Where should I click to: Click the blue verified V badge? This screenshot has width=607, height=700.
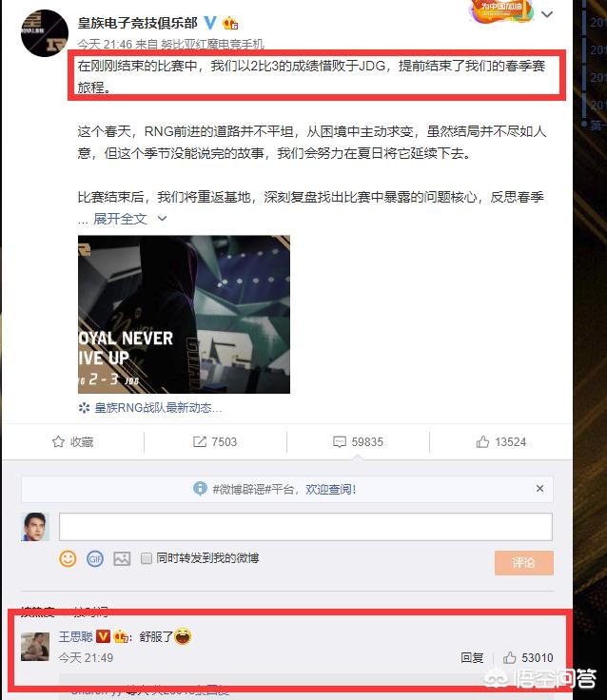[210, 22]
